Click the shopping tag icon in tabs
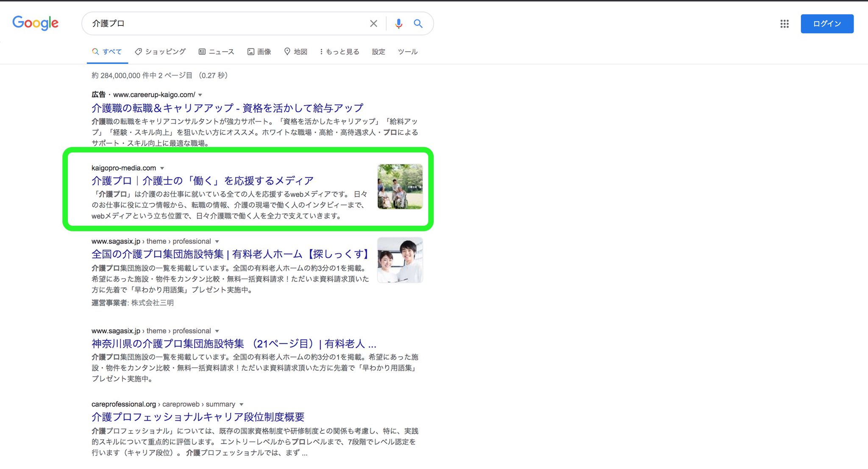868x469 pixels. coord(138,52)
